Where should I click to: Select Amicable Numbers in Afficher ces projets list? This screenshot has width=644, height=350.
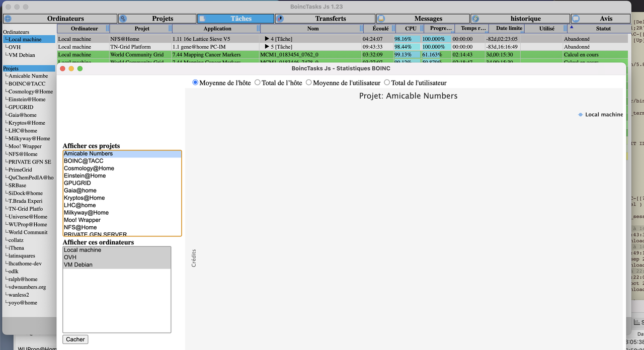[x=122, y=154]
